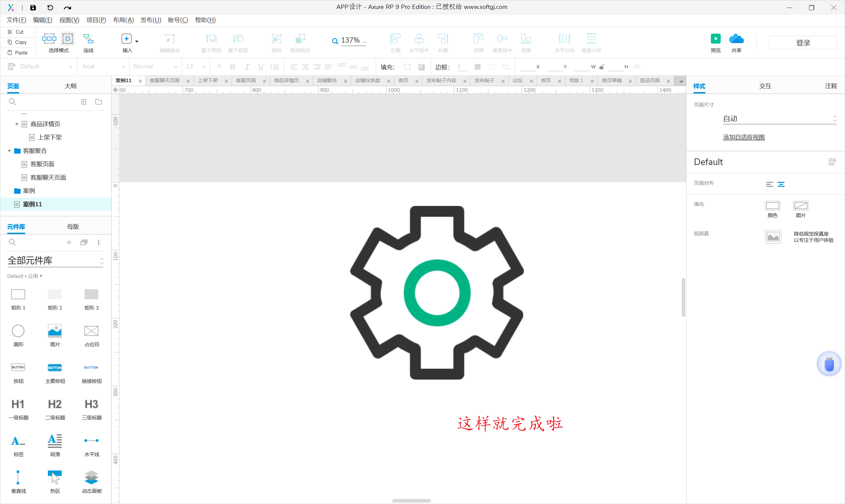Select the Connector line tool
This screenshot has height=504, width=845.
click(88, 39)
